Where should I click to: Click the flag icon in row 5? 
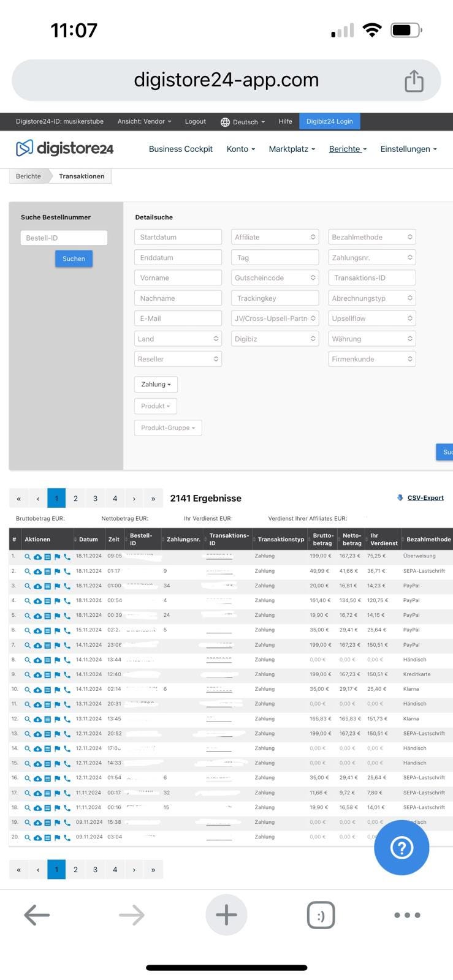pos(57,616)
